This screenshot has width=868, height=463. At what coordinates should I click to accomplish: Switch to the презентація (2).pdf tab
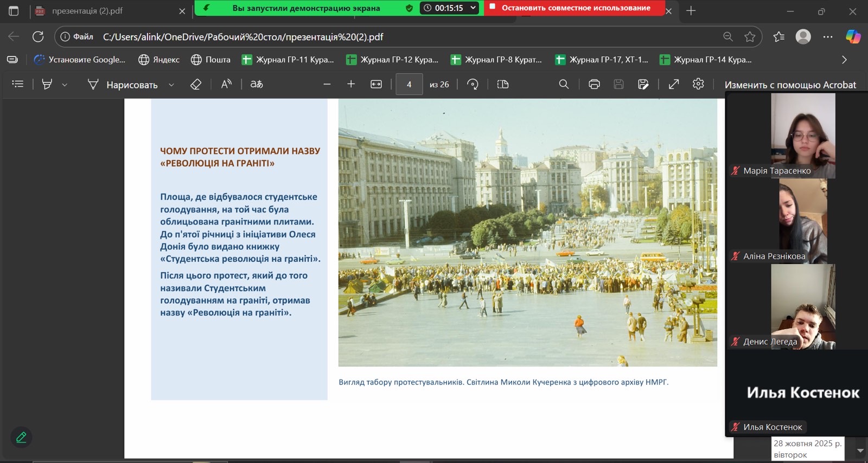(x=87, y=11)
